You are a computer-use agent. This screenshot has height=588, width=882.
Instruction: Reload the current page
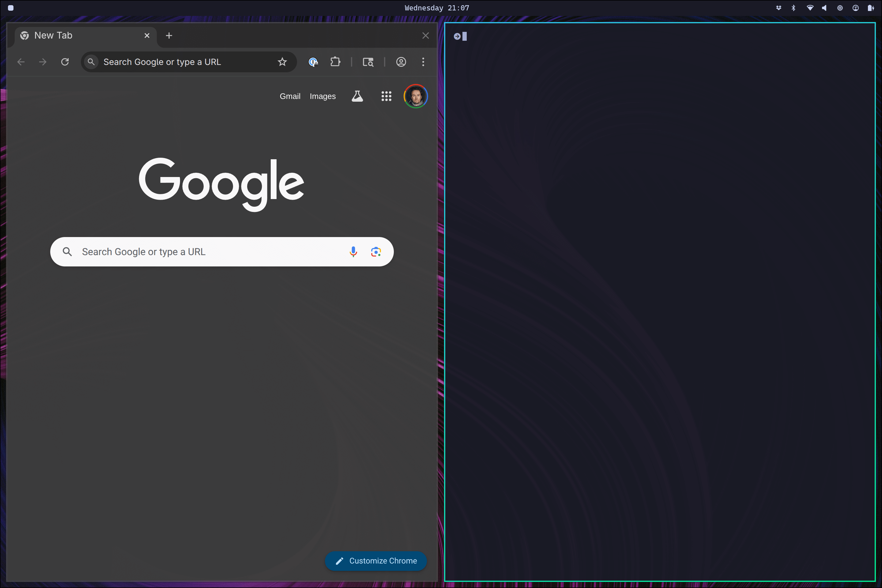(x=65, y=62)
